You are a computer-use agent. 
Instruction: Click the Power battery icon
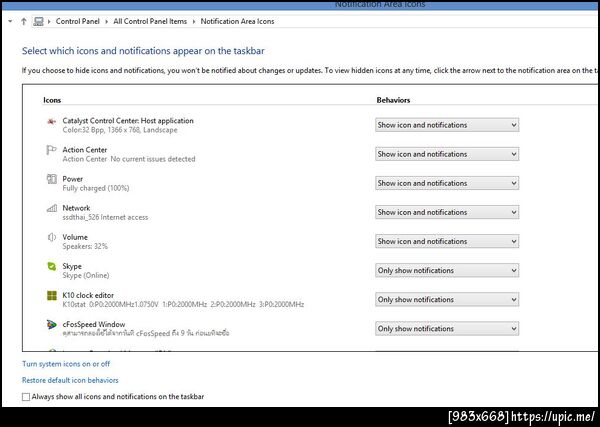tap(52, 179)
